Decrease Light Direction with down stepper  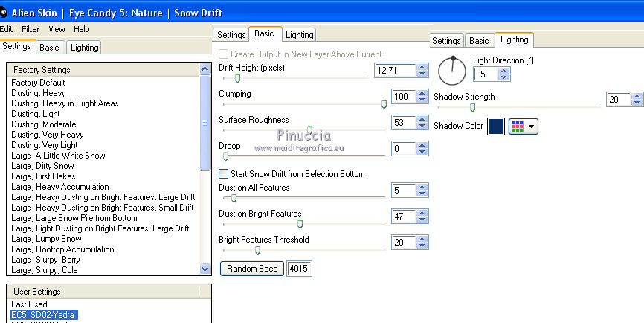[x=504, y=77]
